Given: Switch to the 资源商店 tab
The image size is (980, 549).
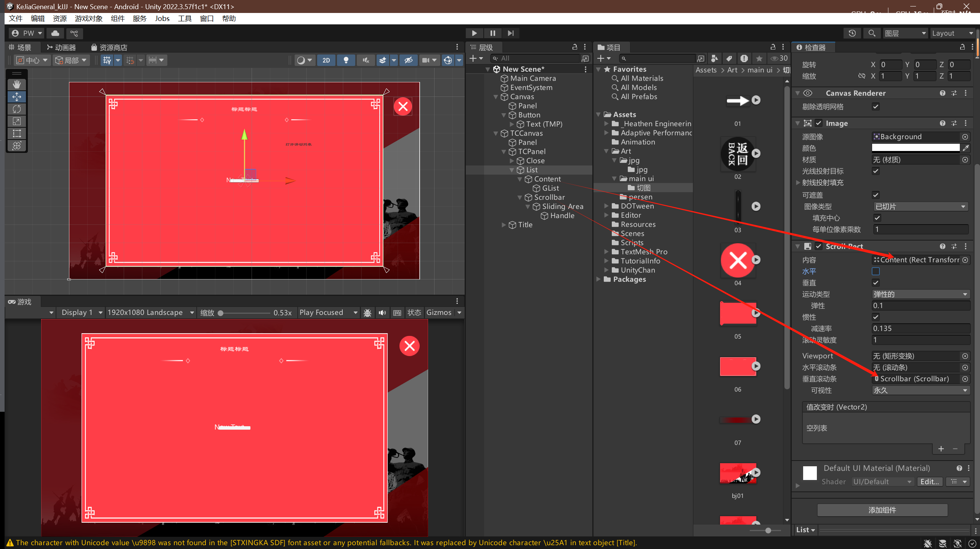Looking at the screenshot, I should point(109,47).
